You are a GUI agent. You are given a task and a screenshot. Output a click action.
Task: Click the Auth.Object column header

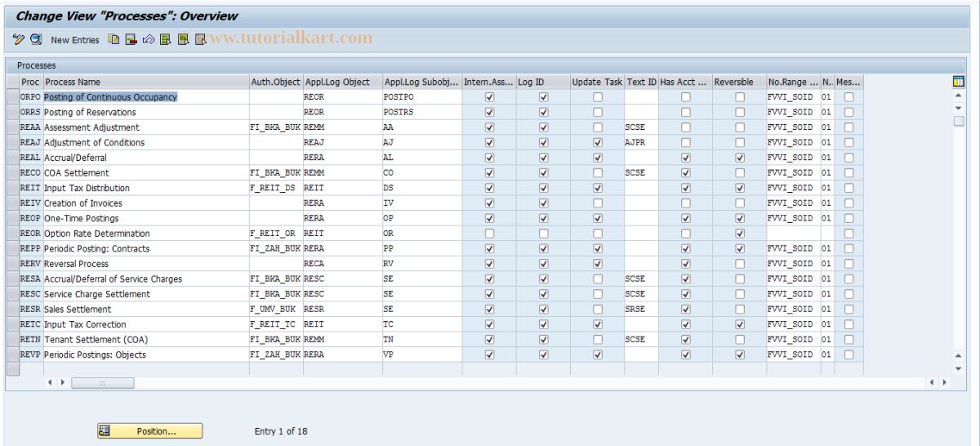[x=276, y=82]
